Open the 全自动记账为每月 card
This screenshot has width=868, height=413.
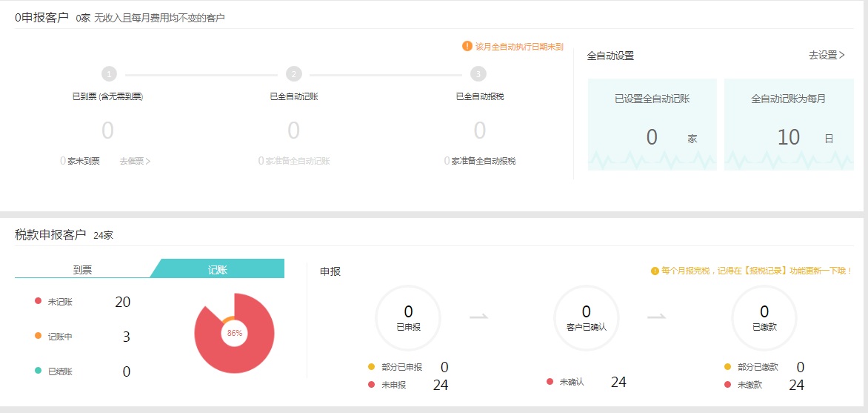pyautogui.click(x=789, y=124)
